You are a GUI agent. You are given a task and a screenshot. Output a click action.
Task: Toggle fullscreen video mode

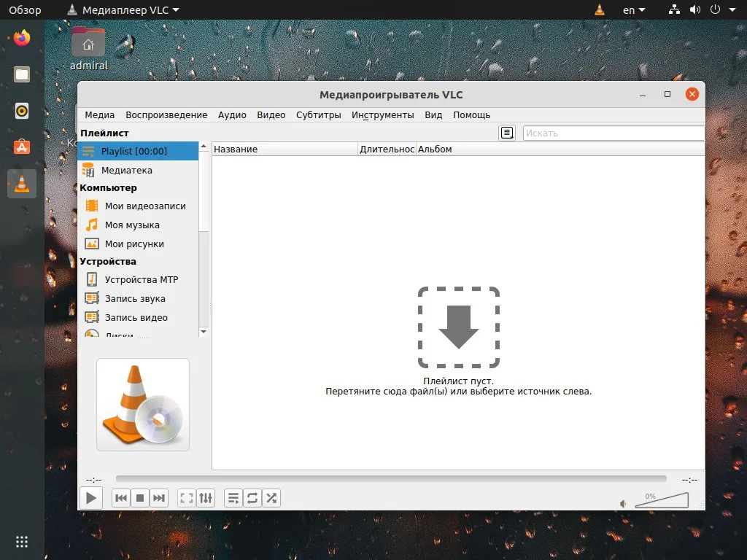point(185,497)
